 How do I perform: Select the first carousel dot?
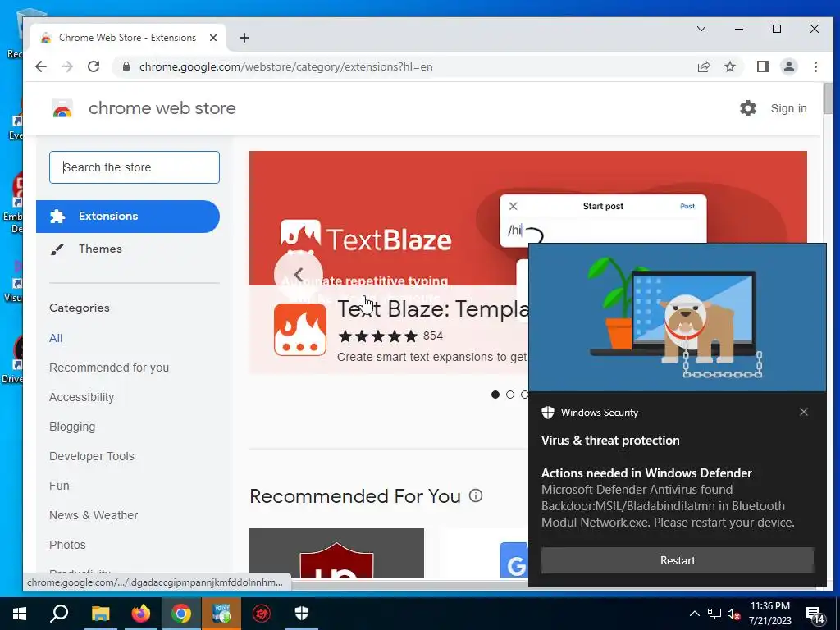tap(495, 395)
